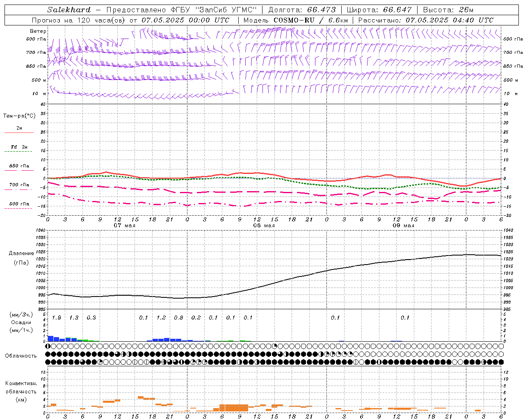
Task: Click 'Рассчитано: 07.05.2025 04:40 UTC' timestamp
Action: pos(426,20)
